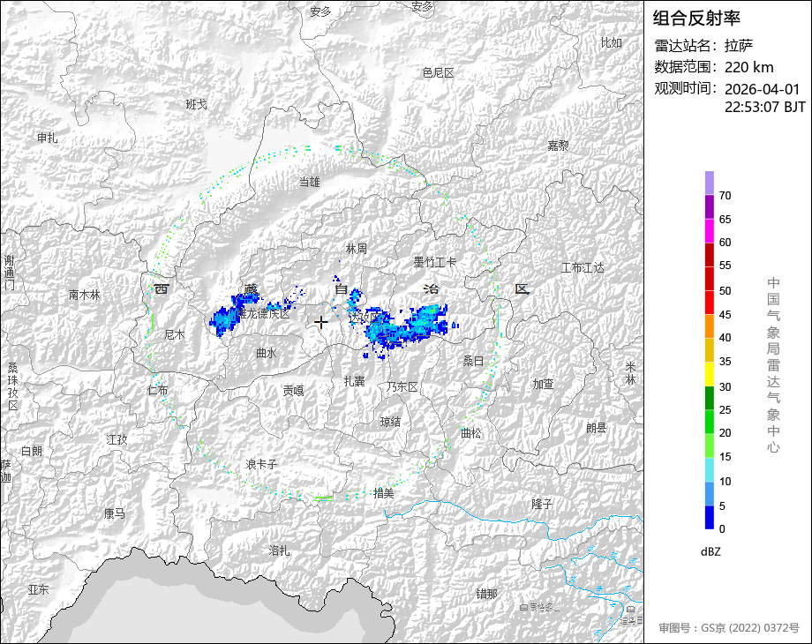
Task: Click the dark green 25-30 dBZ swatch
Action: (x=710, y=398)
